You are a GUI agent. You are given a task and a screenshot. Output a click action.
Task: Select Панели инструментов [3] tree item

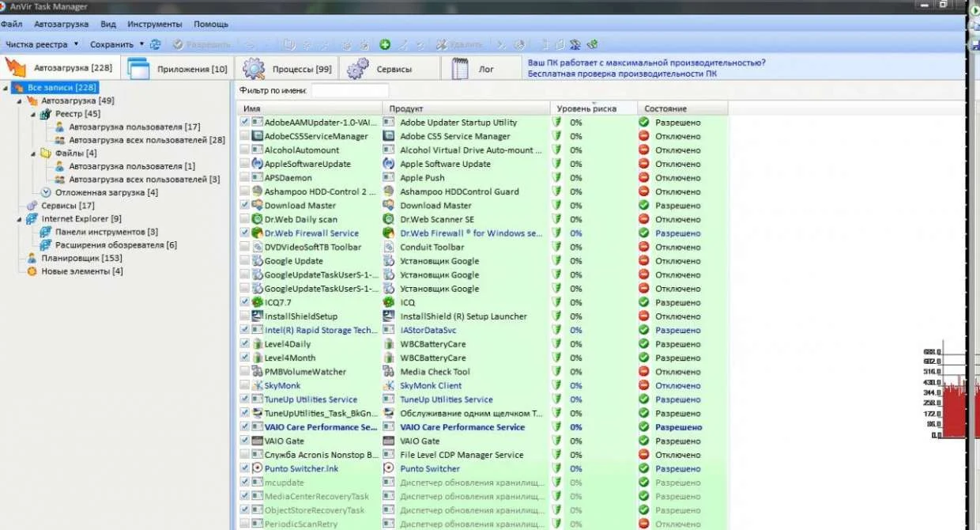tap(107, 232)
